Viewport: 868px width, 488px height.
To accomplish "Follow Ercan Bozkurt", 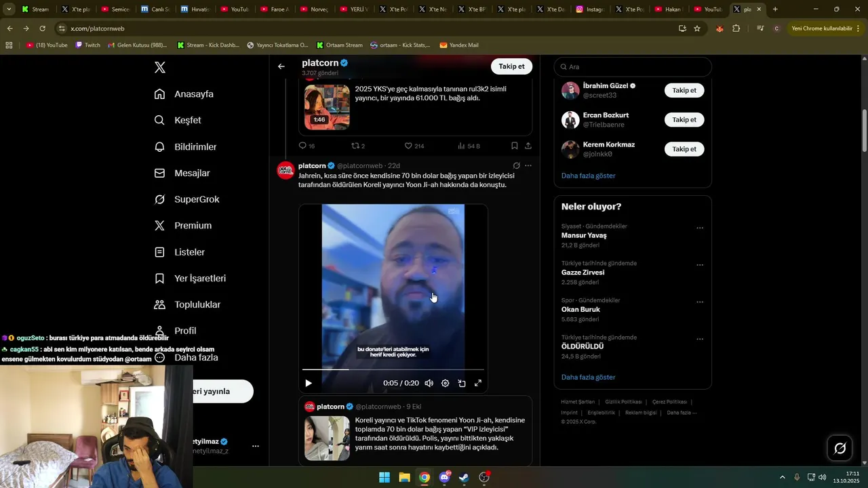I will click(x=684, y=119).
